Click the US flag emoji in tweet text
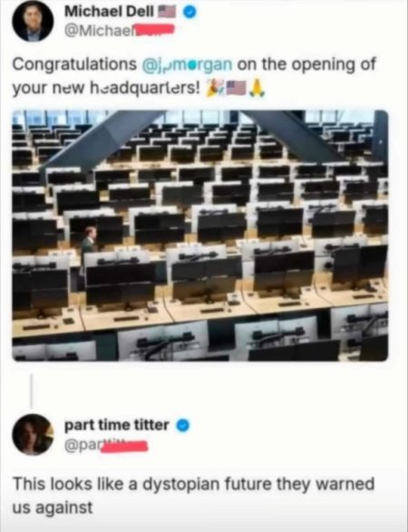This screenshot has height=532, width=408. pyautogui.click(x=237, y=88)
